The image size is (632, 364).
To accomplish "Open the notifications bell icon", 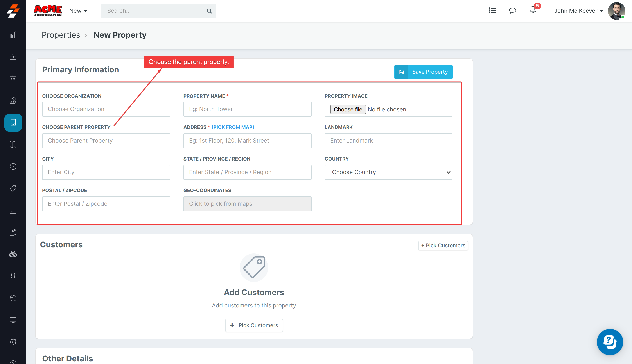I will pos(532,11).
